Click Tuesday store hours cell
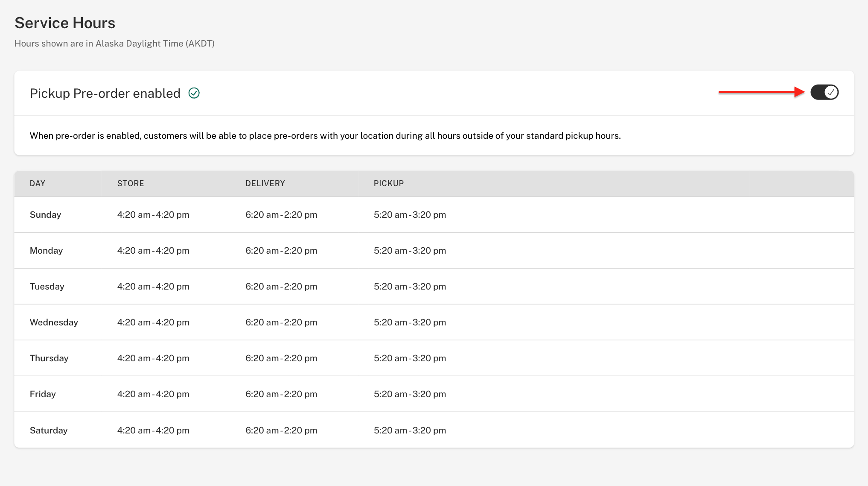Viewport: 868px width, 486px height. coord(153,287)
